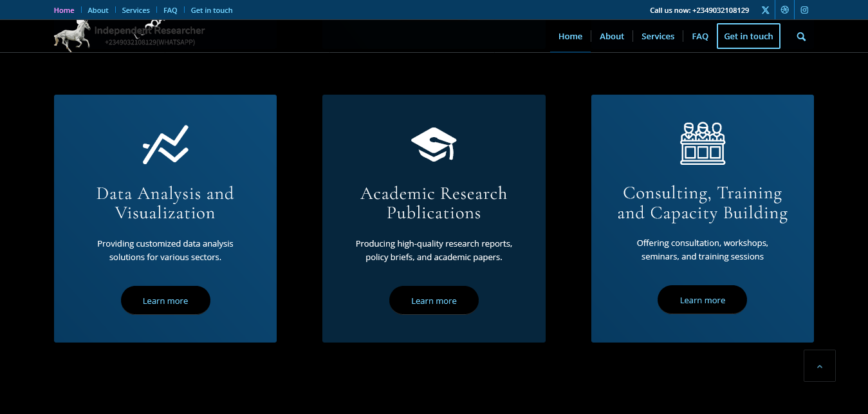Select Home in main navigation
Screen dimensions: 868x414
pos(570,37)
